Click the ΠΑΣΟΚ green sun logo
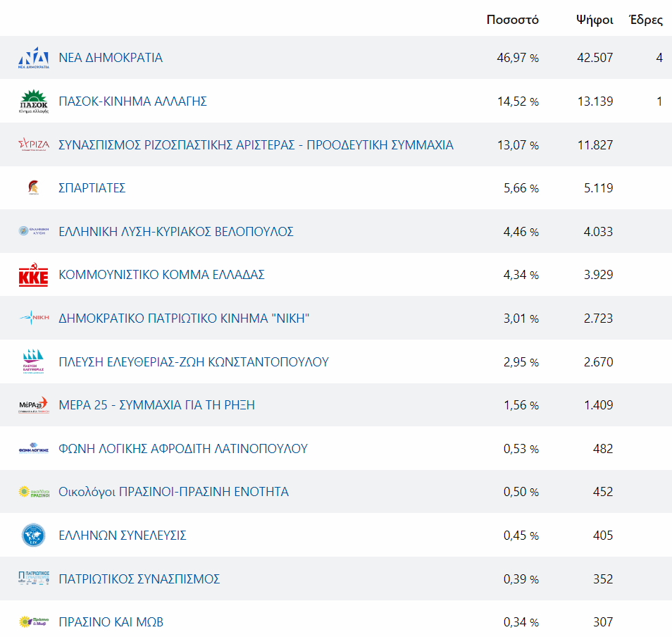672x637 pixels. click(x=33, y=101)
